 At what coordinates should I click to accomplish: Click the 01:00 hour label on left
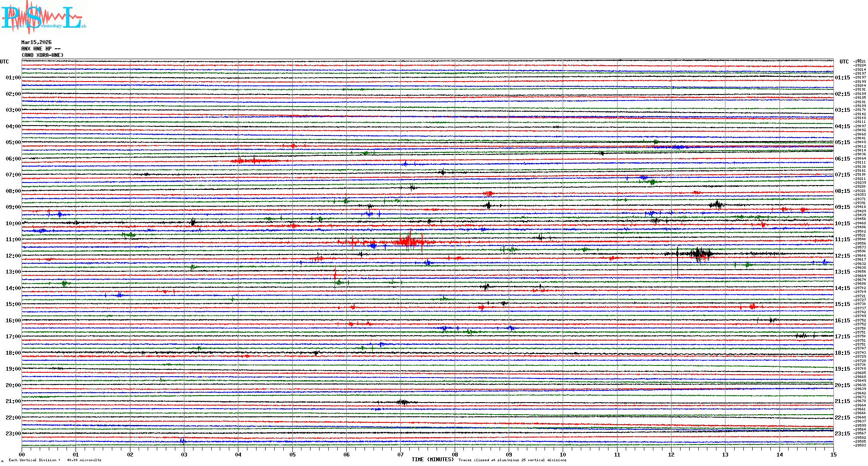pyautogui.click(x=13, y=78)
